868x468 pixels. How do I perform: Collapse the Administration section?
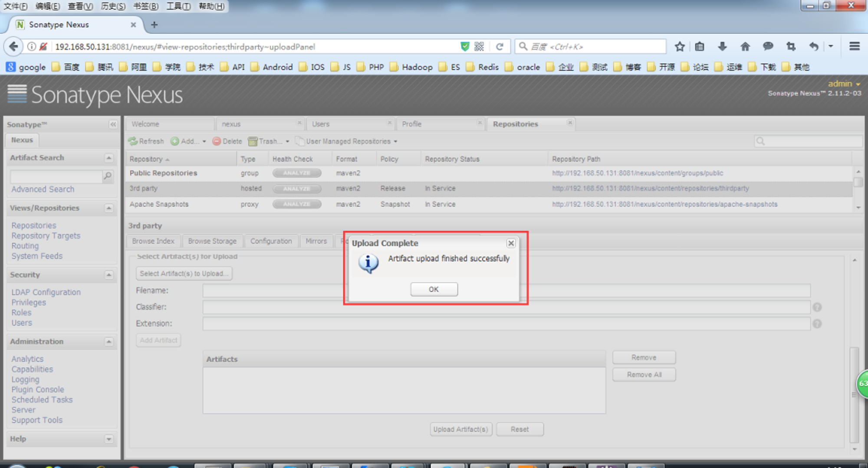click(x=109, y=342)
